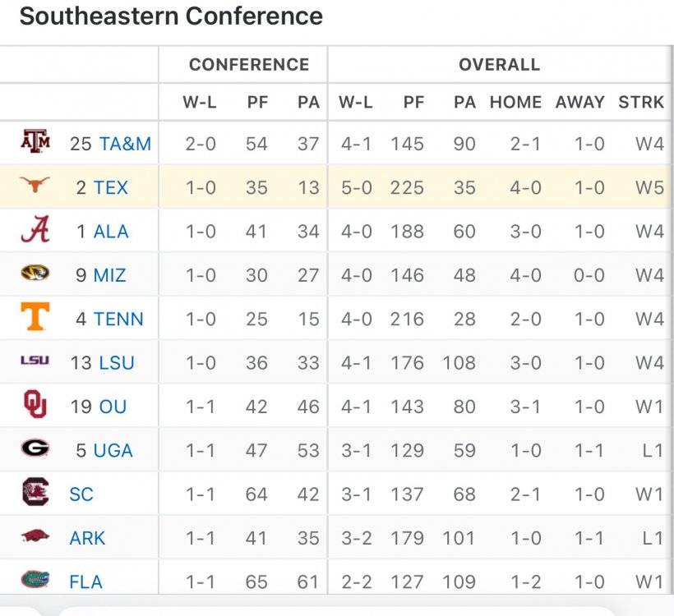Click the CONFERENCE group header
674x616 pixels.
pos(249,65)
